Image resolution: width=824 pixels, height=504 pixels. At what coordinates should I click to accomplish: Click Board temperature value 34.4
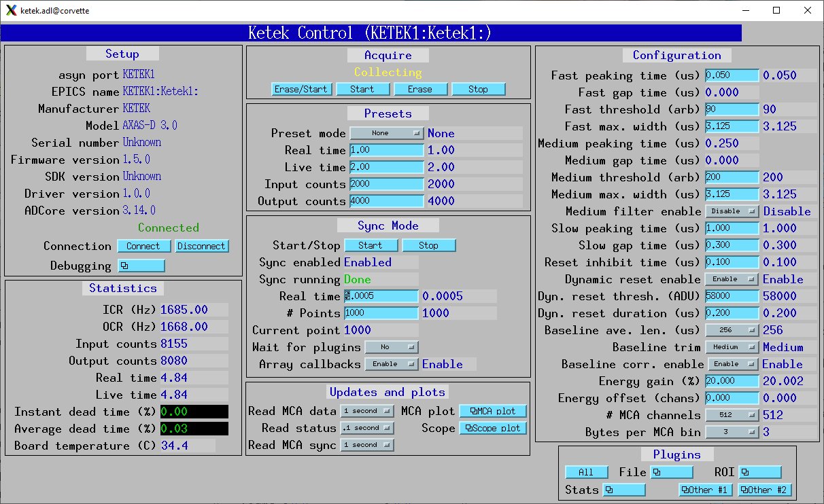pyautogui.click(x=175, y=446)
